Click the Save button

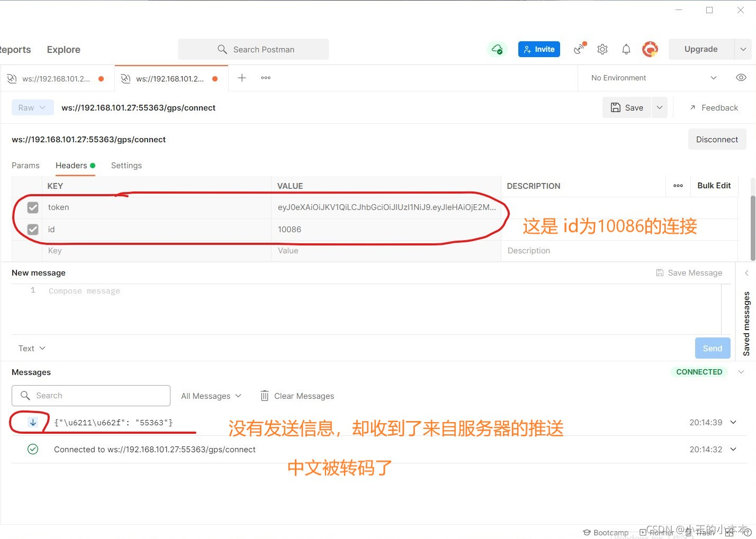tap(627, 107)
